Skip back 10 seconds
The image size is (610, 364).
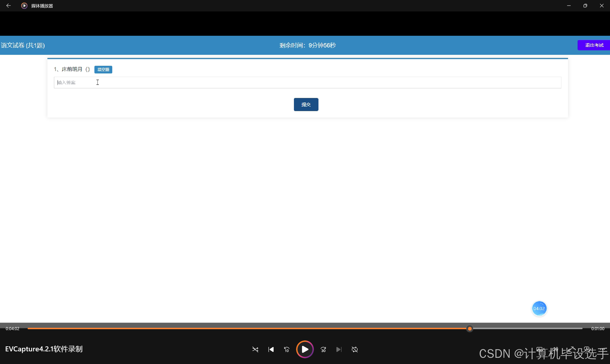click(287, 349)
